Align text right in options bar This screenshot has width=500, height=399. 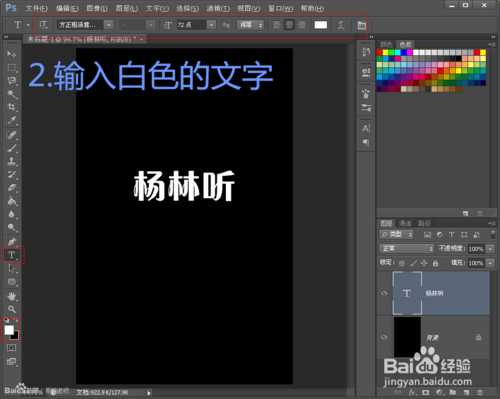click(x=302, y=25)
